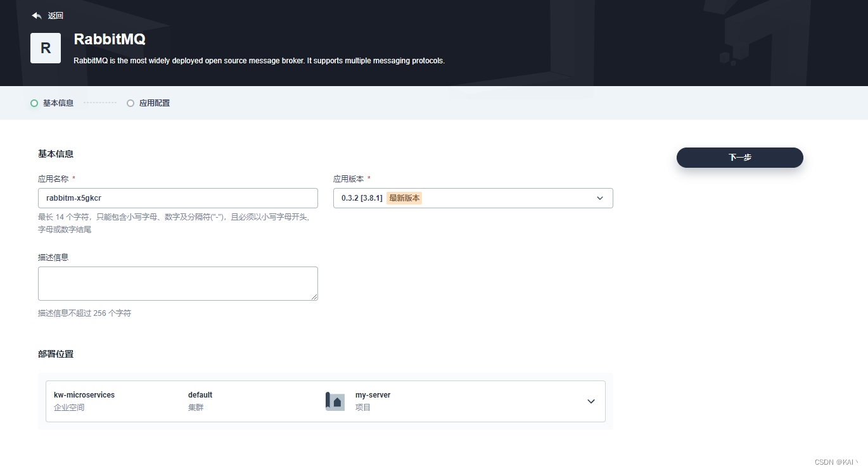Click the my-server project icon
Screen dimensions: 868x471
click(335, 401)
